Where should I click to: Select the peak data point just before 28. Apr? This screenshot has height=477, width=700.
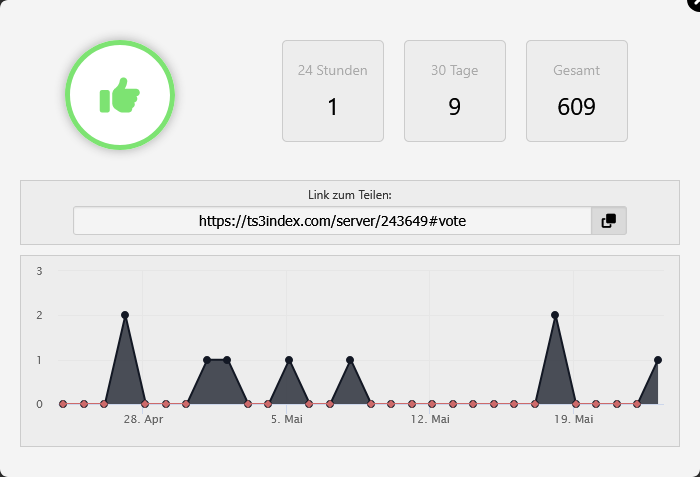[x=125, y=315]
